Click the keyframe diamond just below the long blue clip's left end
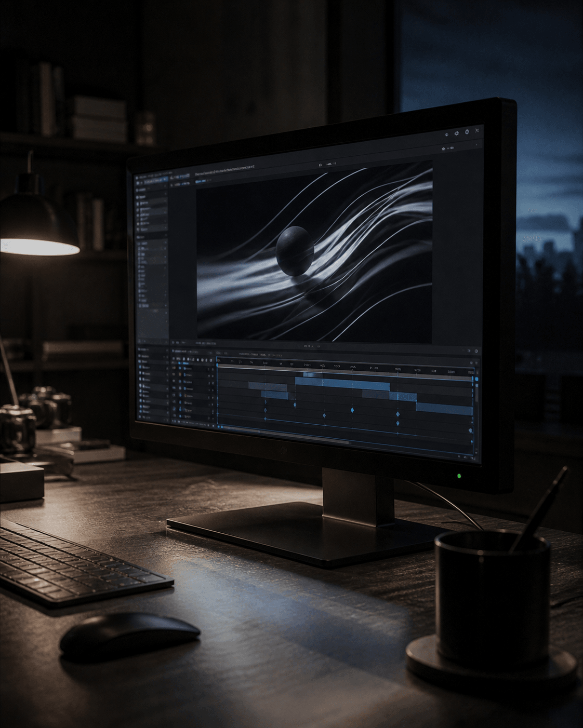Image resolution: width=583 pixels, height=728 pixels. [295, 405]
